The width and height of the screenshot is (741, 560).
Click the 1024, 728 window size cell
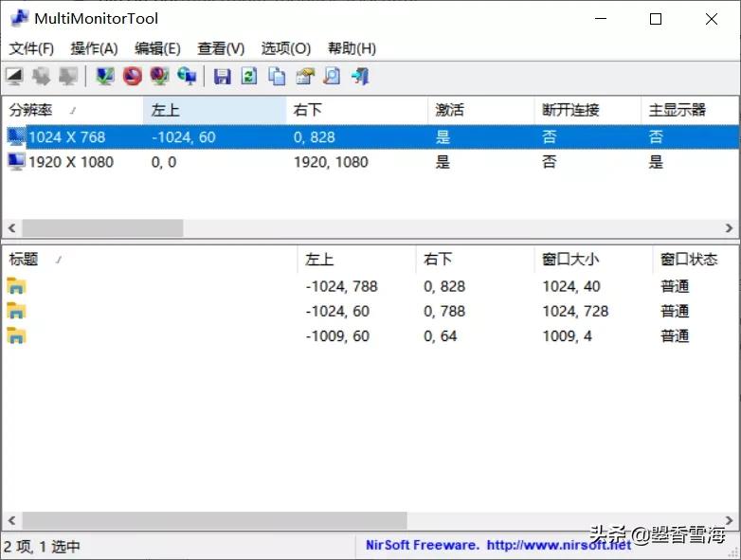click(x=575, y=311)
